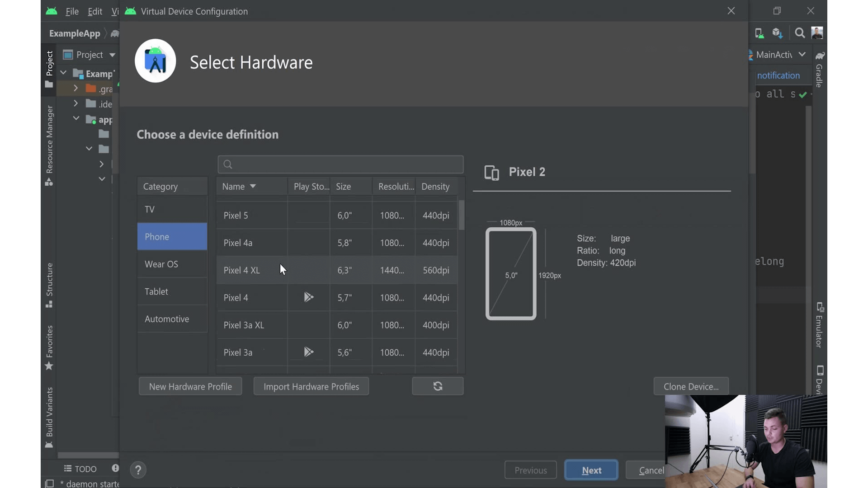868x488 pixels.
Task: Select the Tablet category
Action: point(156,291)
